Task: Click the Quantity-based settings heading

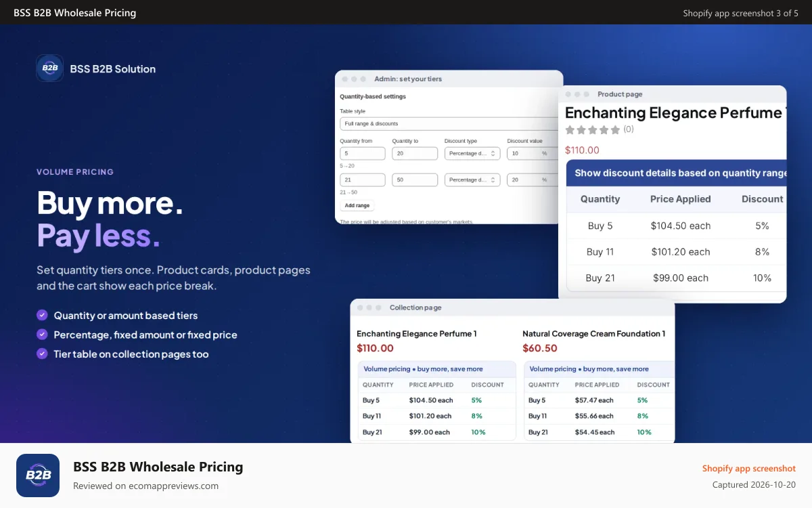Action: pyautogui.click(x=373, y=97)
